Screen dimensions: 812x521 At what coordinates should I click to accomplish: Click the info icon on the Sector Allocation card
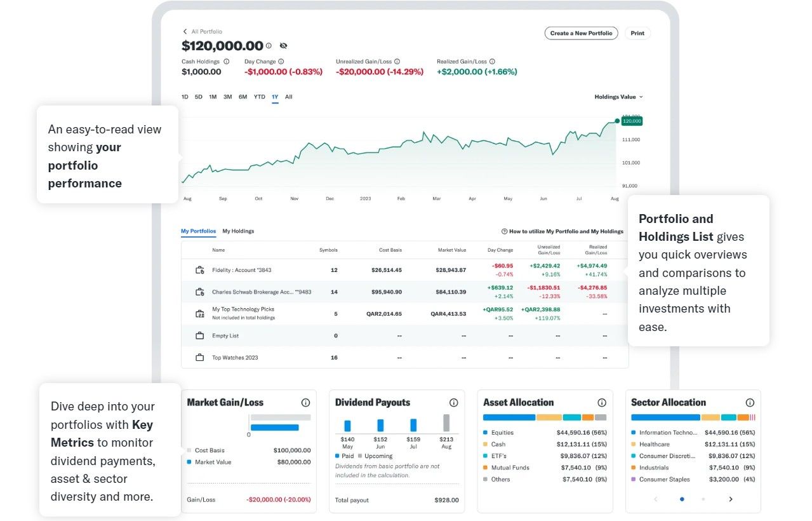pyautogui.click(x=750, y=402)
